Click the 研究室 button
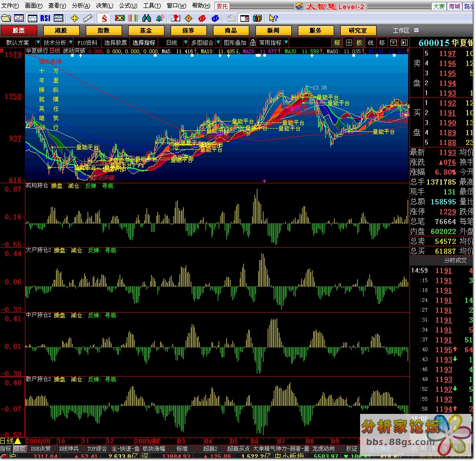The height and width of the screenshot is (461, 476). [358, 30]
